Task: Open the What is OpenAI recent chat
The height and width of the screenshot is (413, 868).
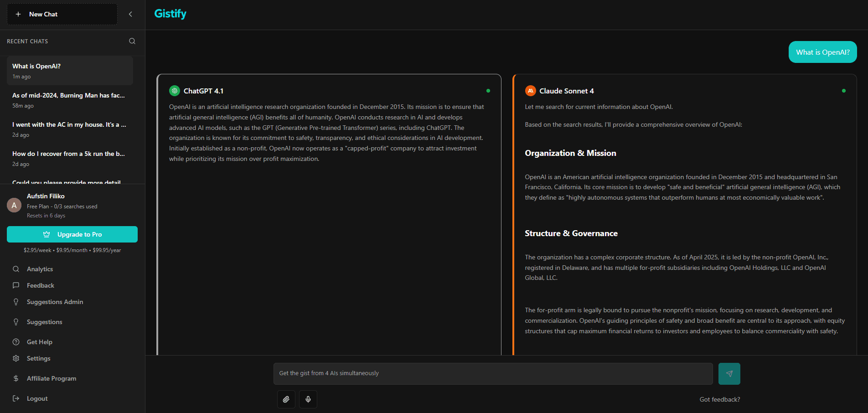Action: click(69, 70)
